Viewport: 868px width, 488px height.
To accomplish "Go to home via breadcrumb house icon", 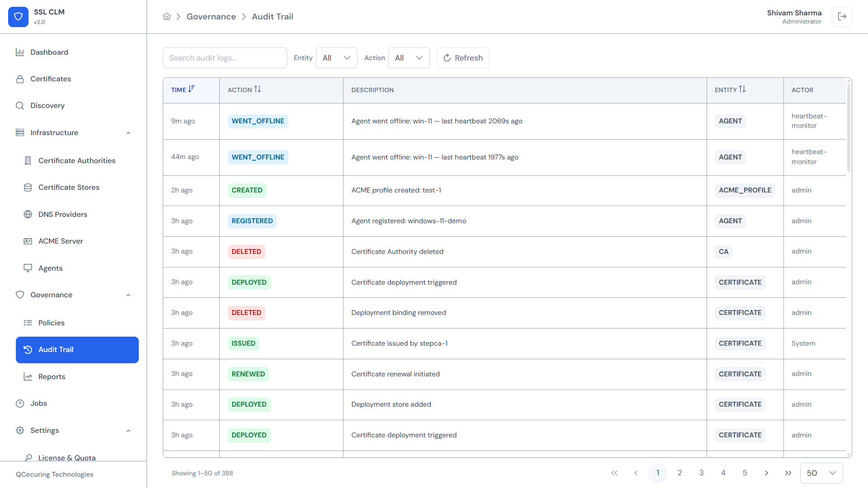I will coord(167,17).
